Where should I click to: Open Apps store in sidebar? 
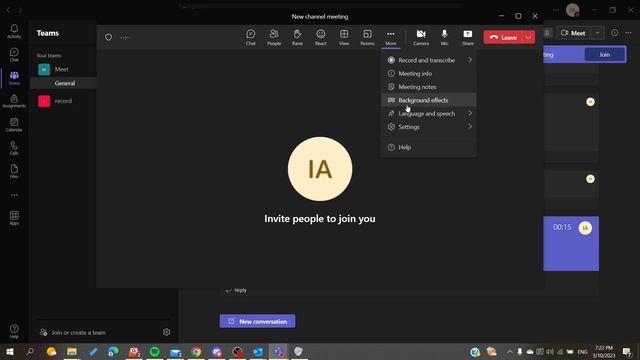(14, 218)
